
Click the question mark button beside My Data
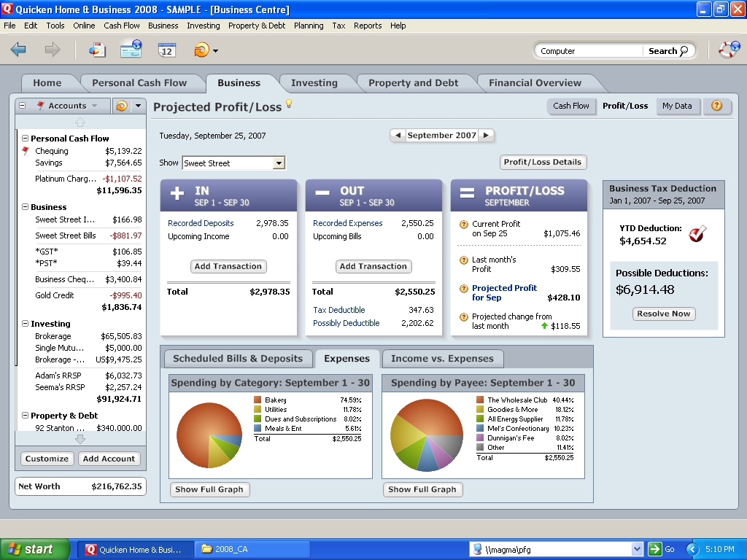pos(716,106)
